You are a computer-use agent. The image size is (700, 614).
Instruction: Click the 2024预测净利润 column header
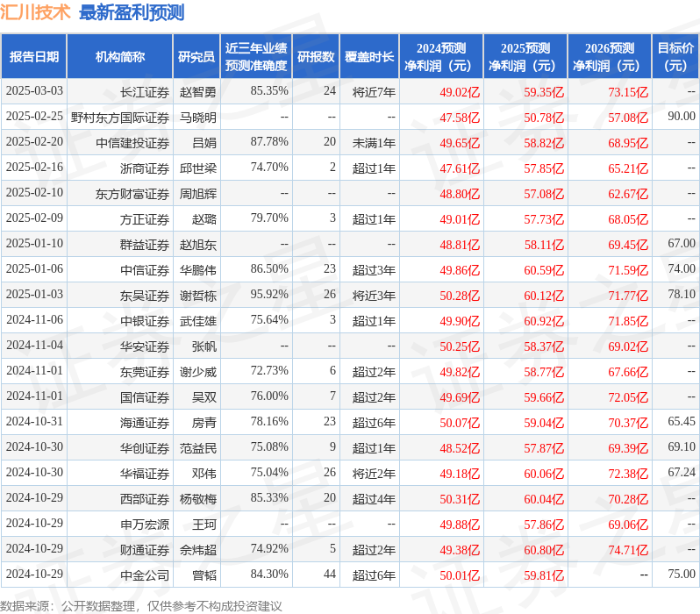(x=441, y=56)
